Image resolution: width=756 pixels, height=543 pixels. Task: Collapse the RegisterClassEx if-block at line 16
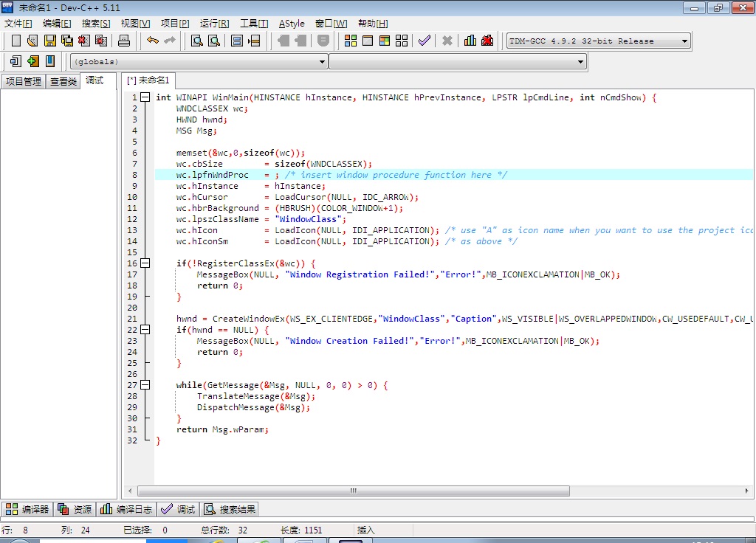[x=145, y=263]
